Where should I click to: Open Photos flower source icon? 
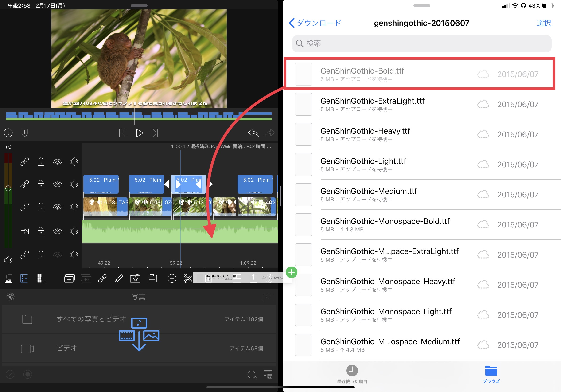[10, 297]
